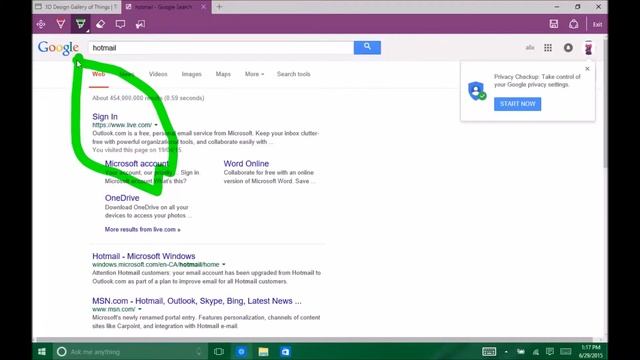Open a new browser tab
This screenshot has width=640, height=360.
pyautogui.click(x=220, y=7)
